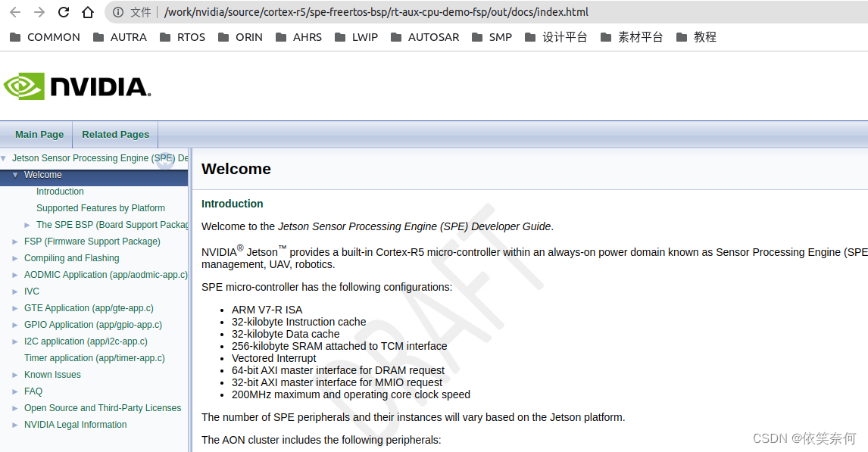Expand the Compiling and Flashing arrow
The width and height of the screenshot is (868, 452).
coord(15,258)
